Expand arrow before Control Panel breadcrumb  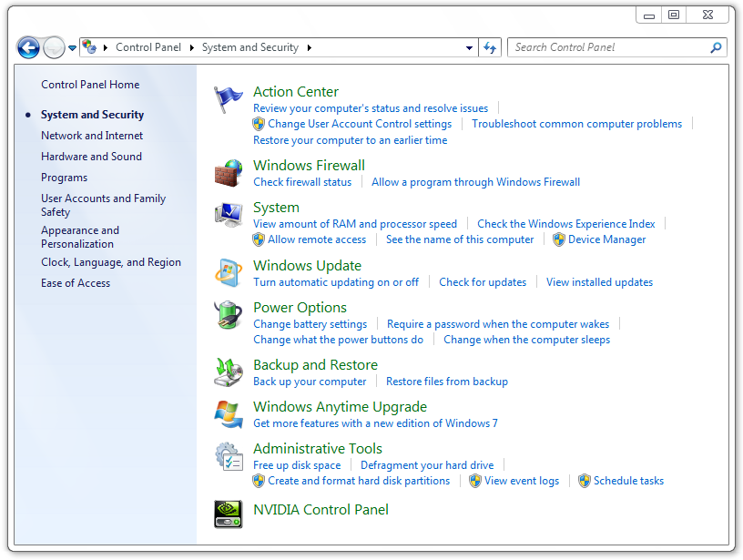(106, 47)
